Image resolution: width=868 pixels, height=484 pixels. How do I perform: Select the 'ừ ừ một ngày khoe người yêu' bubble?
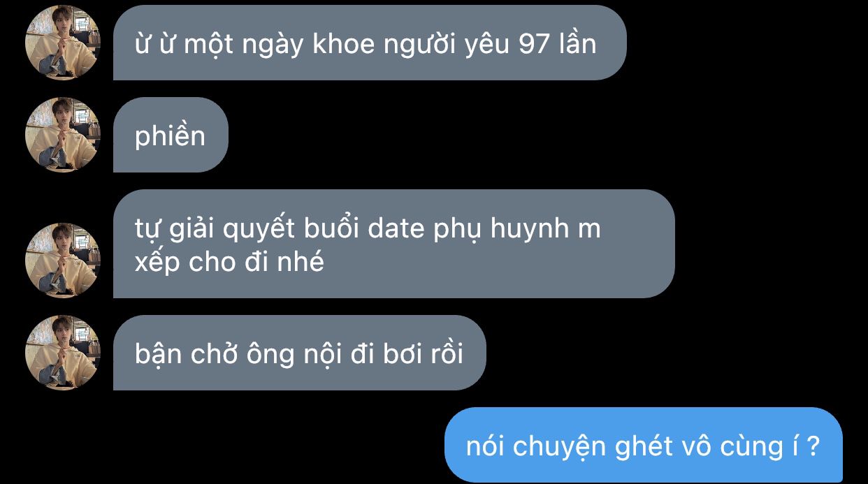(370, 43)
